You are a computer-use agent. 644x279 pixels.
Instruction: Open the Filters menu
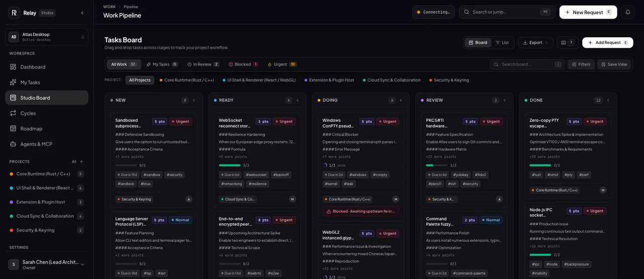pyautogui.click(x=581, y=64)
